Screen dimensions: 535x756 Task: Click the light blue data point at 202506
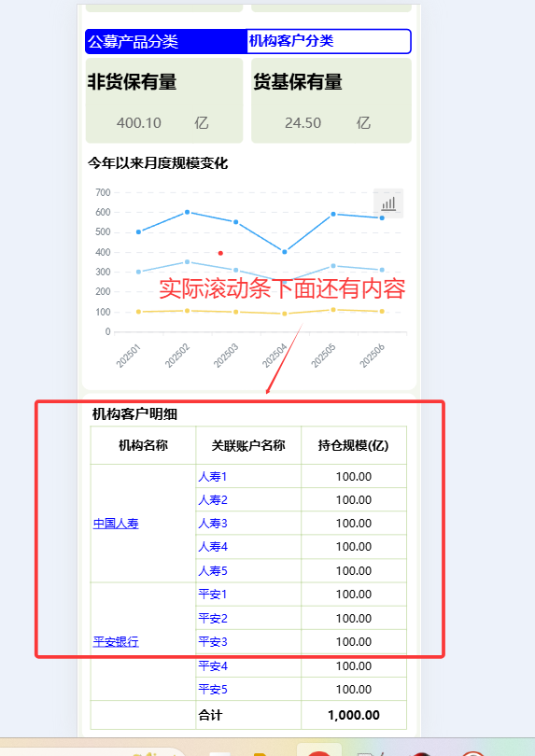pyautogui.click(x=382, y=270)
